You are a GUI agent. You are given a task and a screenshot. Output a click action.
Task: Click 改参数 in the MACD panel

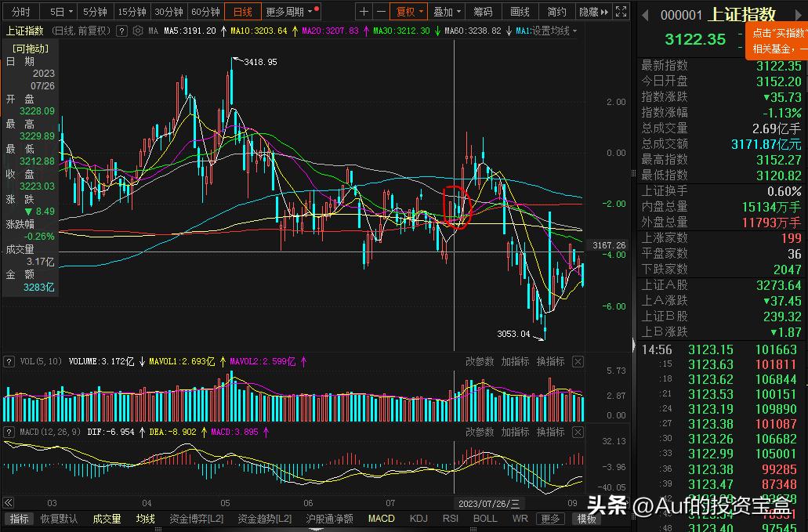(480, 432)
